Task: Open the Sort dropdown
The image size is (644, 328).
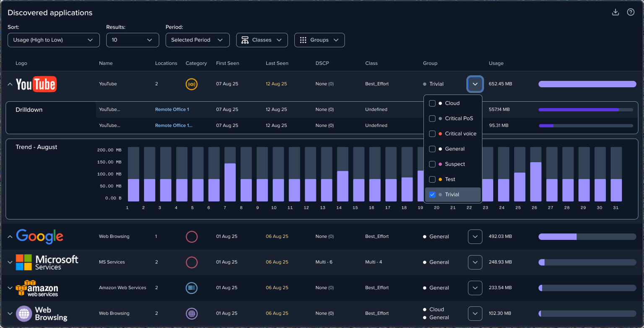Action: (x=53, y=40)
